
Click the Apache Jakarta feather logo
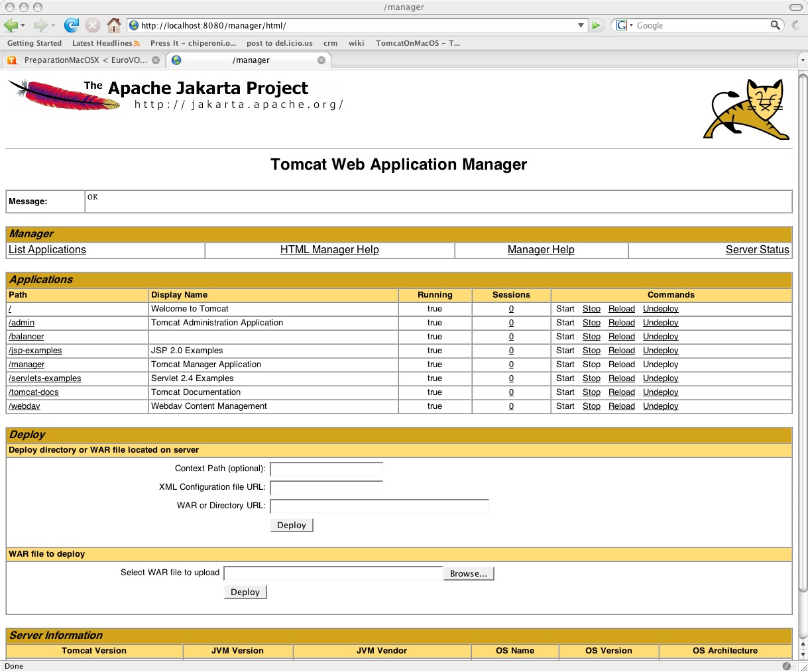tap(65, 95)
